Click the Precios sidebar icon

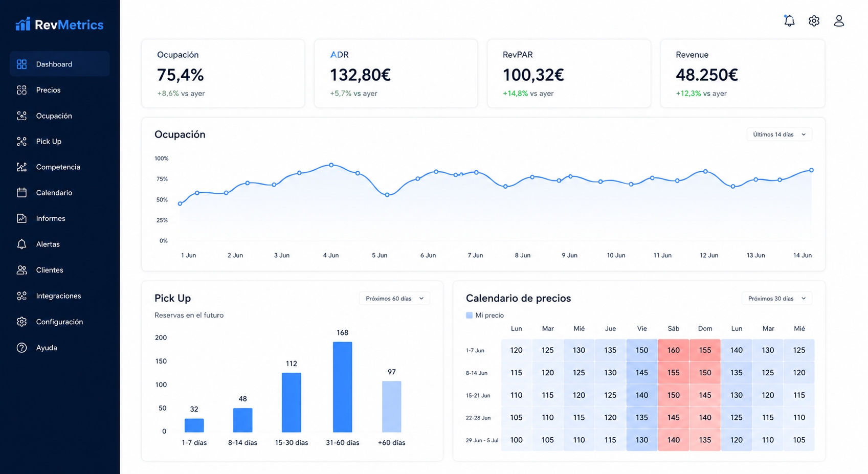(21, 90)
